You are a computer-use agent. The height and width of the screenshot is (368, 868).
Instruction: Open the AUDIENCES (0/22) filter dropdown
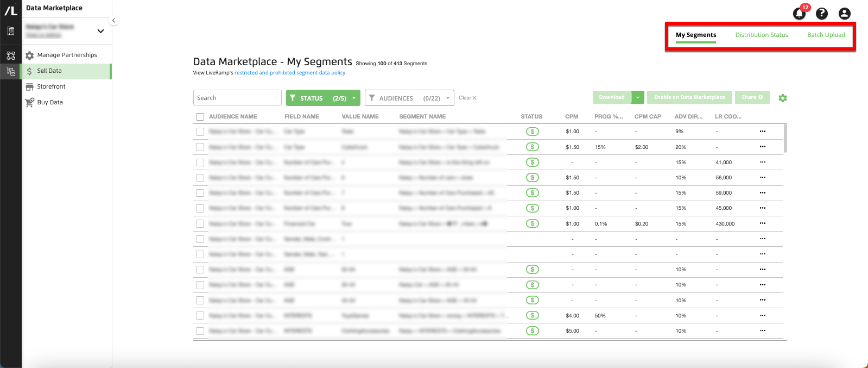click(409, 98)
